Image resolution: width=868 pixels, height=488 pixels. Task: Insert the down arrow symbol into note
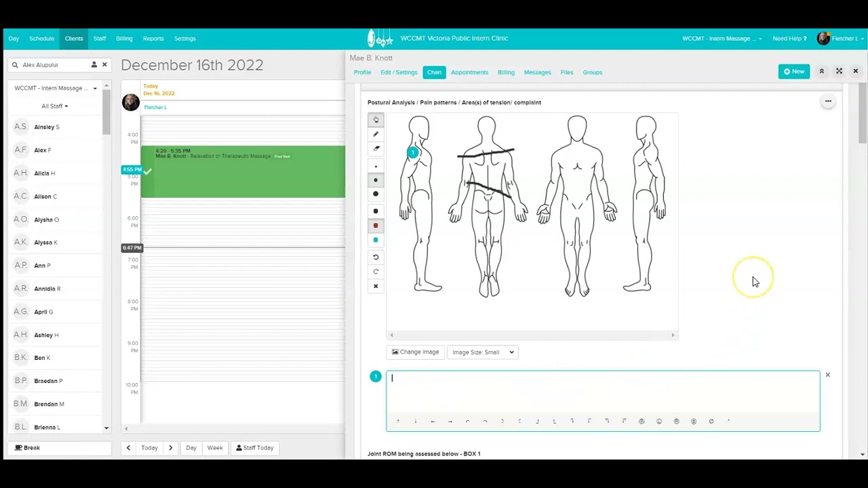click(416, 422)
